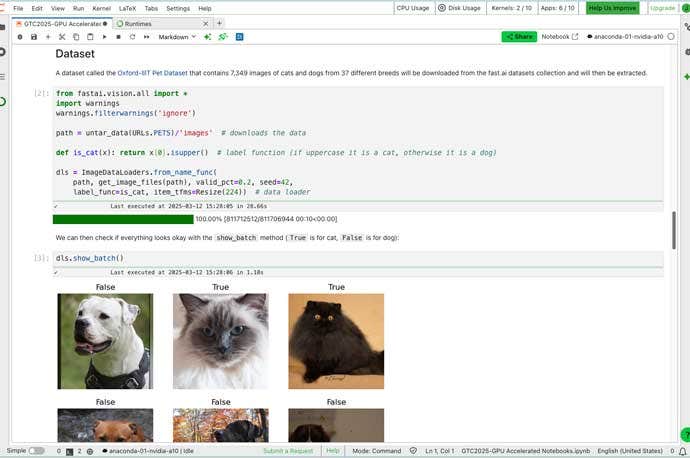Click the green Share button

coord(519,37)
